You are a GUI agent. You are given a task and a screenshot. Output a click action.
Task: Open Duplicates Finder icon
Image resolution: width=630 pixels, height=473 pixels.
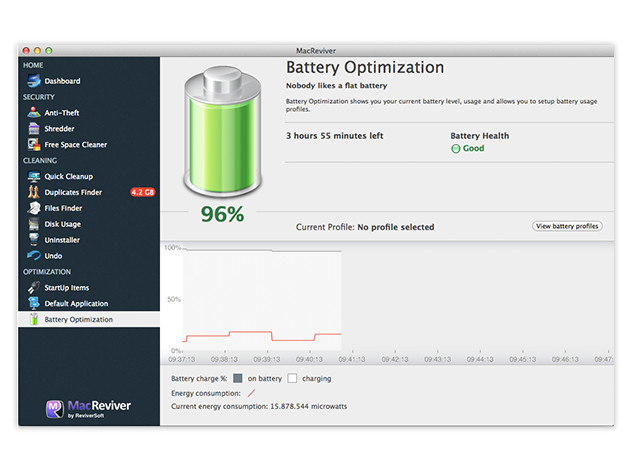(34, 192)
